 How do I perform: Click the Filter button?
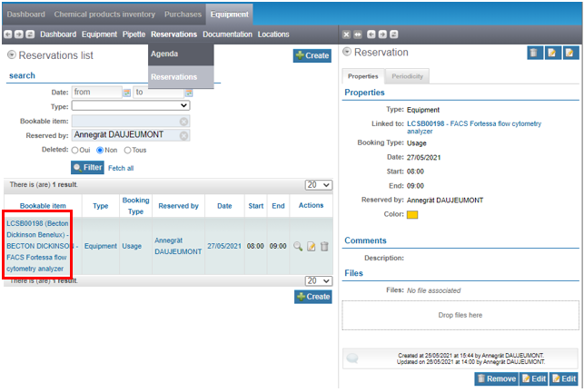pos(87,168)
